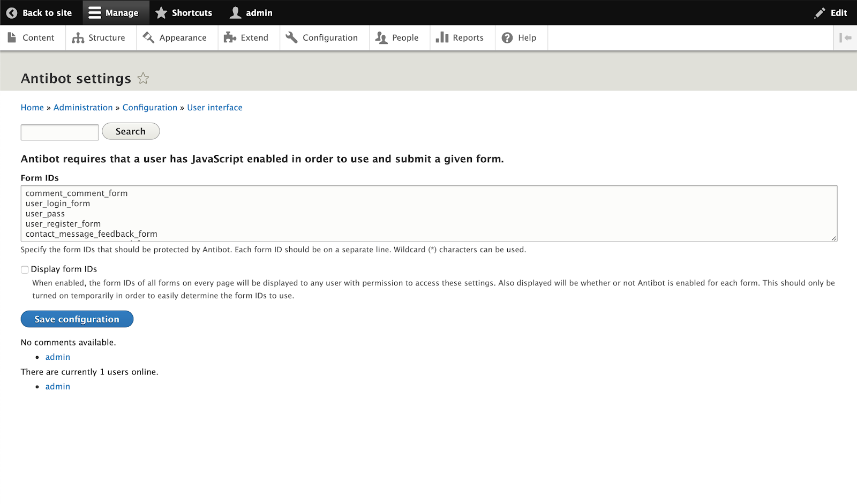
Task: Click 'No comments available.' text
Action: click(69, 343)
